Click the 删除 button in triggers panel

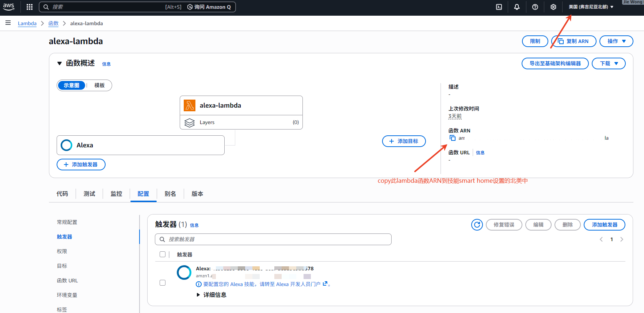pyautogui.click(x=568, y=225)
